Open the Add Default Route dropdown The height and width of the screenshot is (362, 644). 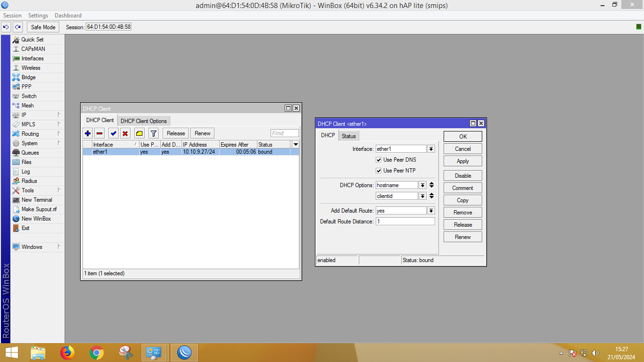click(431, 211)
